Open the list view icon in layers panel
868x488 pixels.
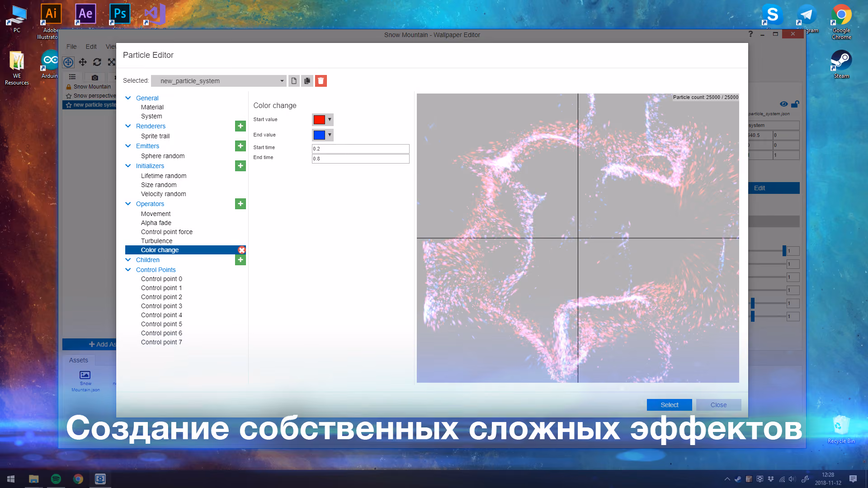(x=72, y=77)
